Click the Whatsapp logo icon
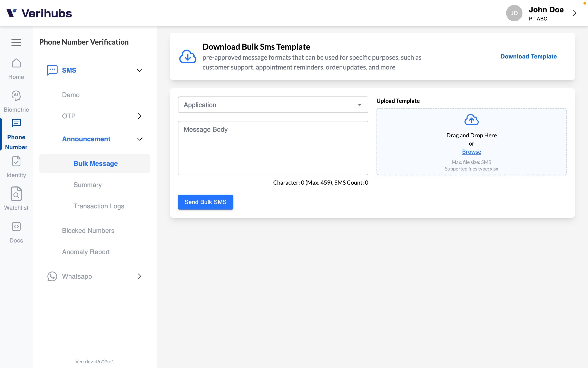Viewport: 588px width, 368px height. tap(52, 276)
